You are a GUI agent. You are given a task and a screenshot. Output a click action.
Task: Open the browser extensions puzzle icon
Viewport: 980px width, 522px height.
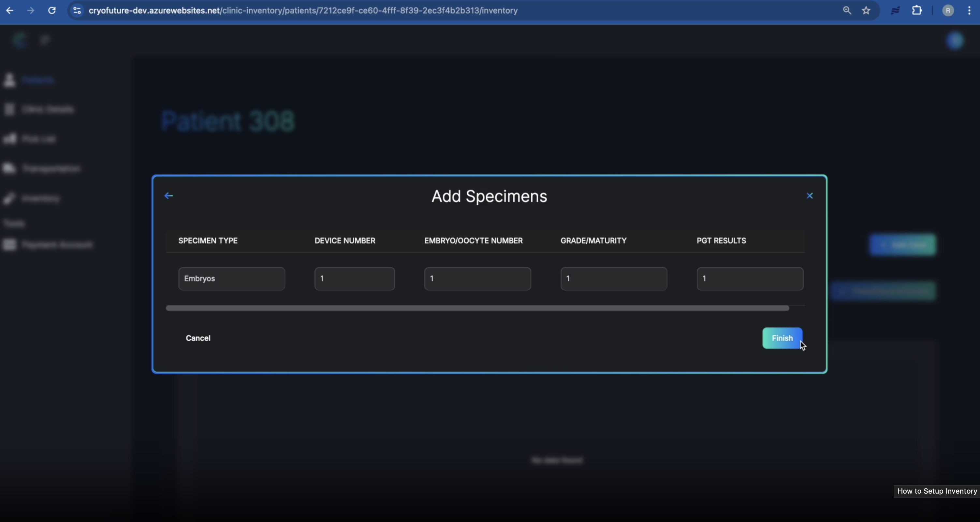917,10
